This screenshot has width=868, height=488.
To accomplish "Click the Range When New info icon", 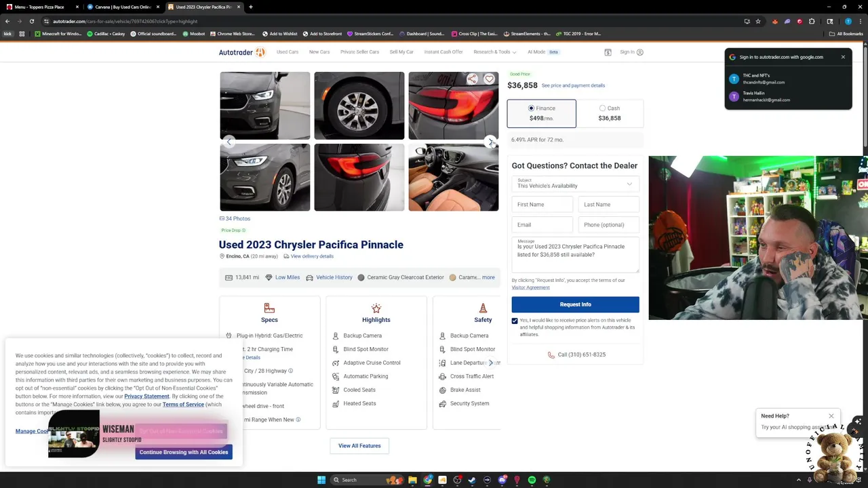I will [x=298, y=420].
